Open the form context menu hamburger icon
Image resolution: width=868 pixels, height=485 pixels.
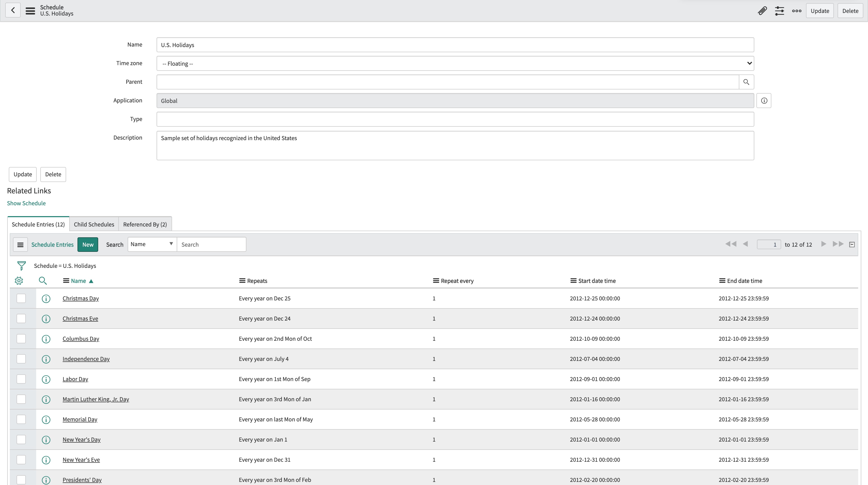(30, 10)
